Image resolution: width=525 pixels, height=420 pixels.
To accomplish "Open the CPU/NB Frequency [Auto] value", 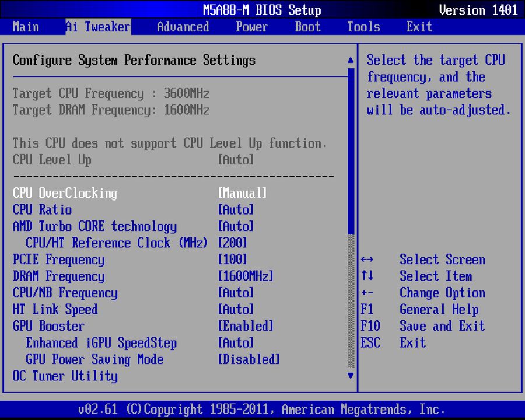I will pos(236,293).
